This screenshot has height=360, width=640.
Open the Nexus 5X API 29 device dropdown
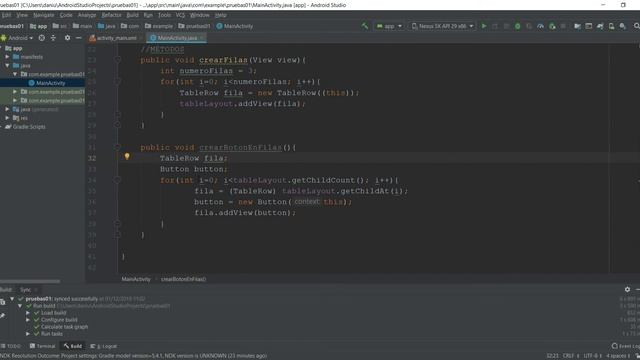[x=442, y=26]
